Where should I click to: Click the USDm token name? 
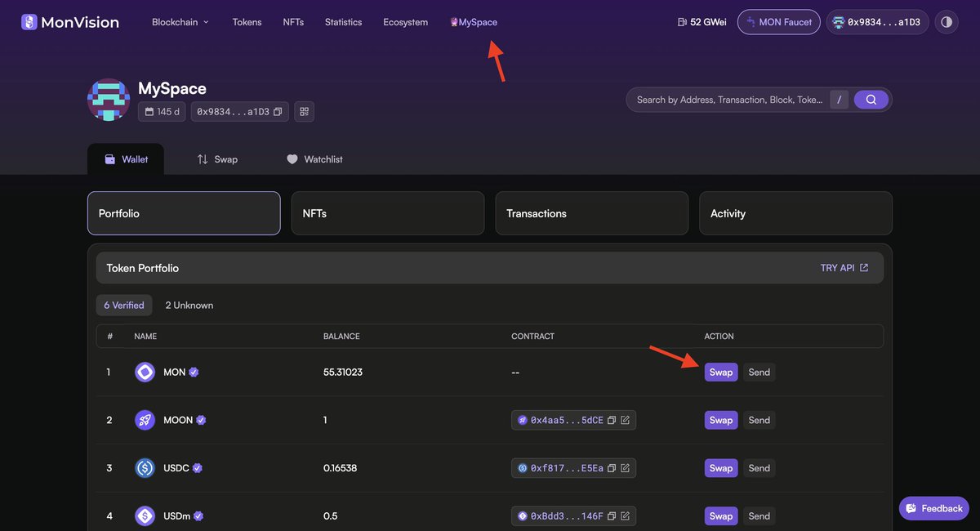pos(176,516)
